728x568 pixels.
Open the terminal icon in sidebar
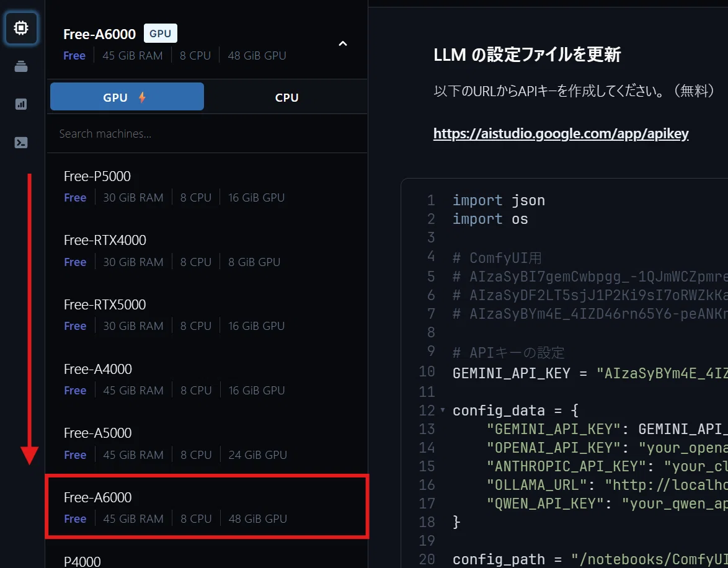[21, 143]
